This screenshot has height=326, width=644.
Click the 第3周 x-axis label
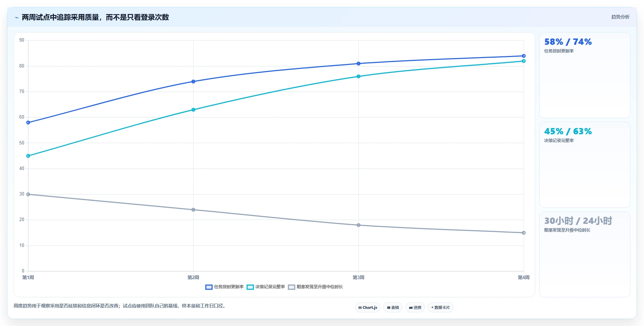click(358, 277)
